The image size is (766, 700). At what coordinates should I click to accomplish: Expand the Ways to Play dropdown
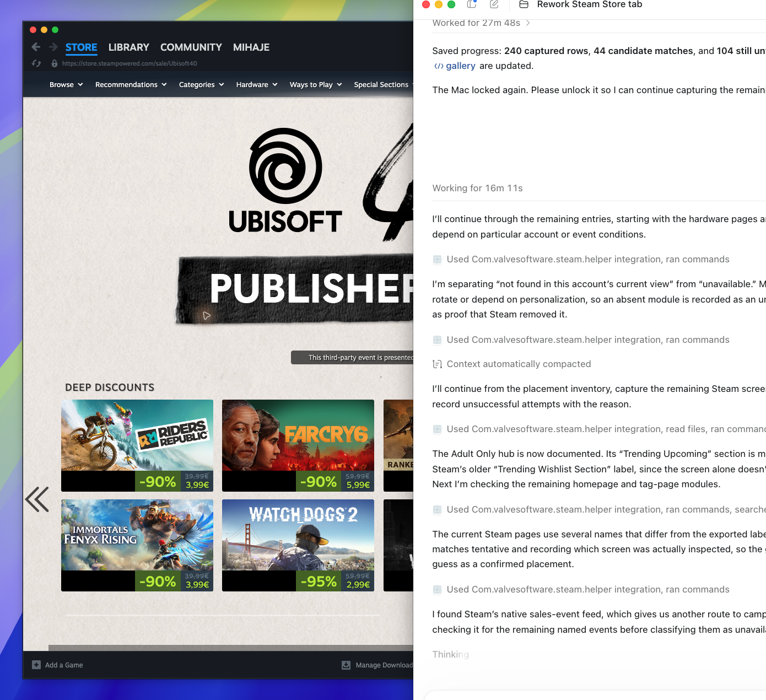coord(316,84)
